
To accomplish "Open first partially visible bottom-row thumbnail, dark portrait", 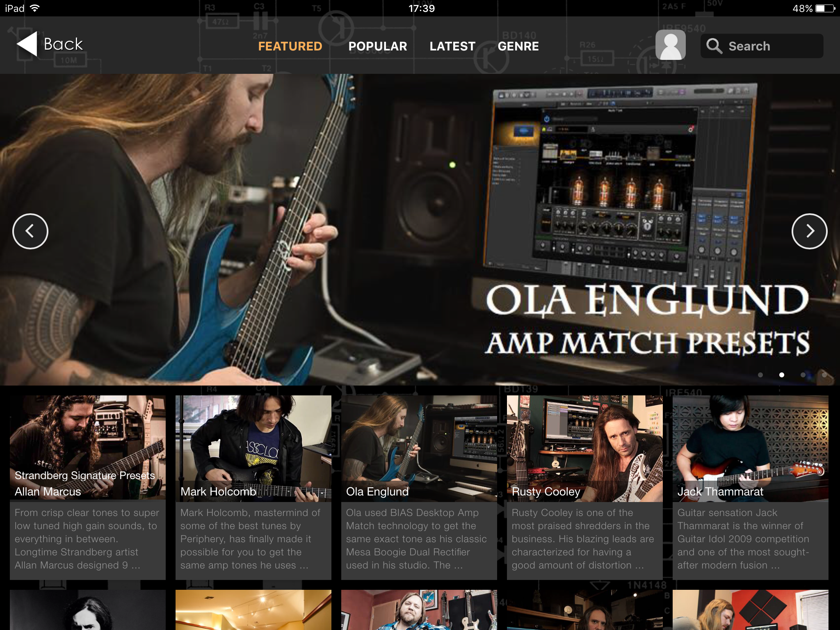I will tap(88, 610).
